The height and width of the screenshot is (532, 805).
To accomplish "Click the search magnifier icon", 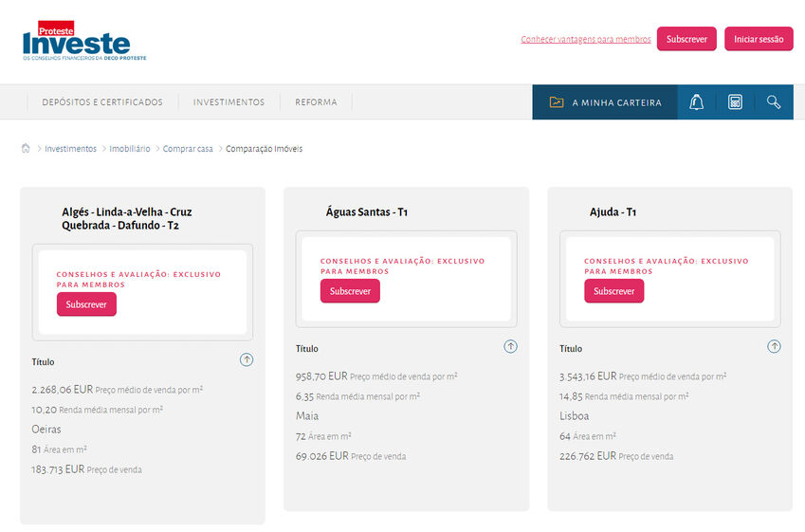I will pyautogui.click(x=774, y=102).
